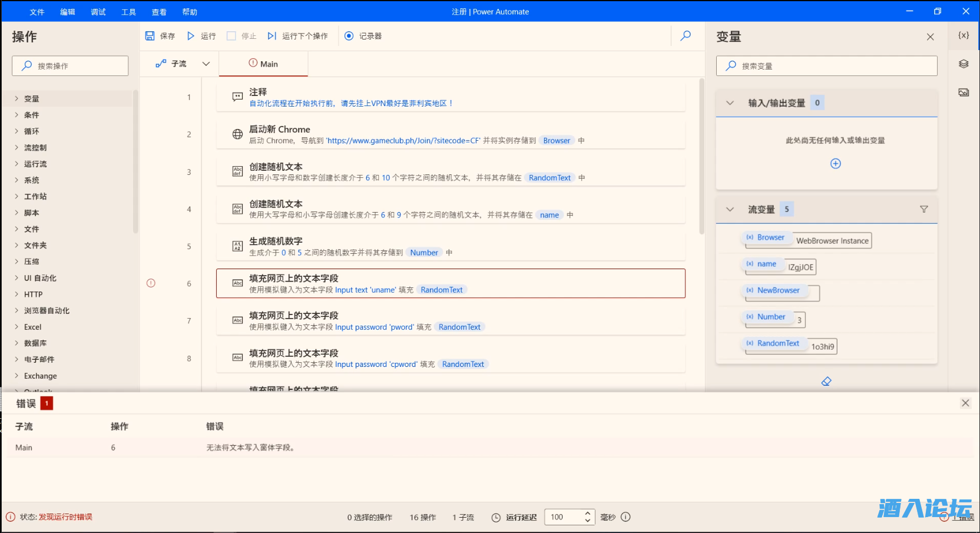Open the {x} variables sidebar panel
Viewport: 980px width, 533px height.
coord(963,35)
